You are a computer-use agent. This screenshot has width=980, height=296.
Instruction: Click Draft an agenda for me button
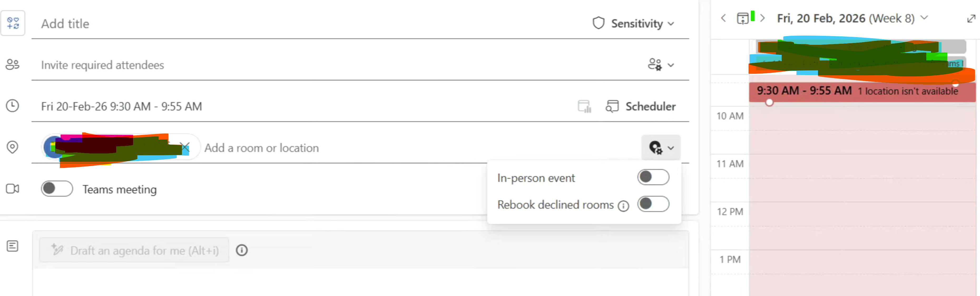click(x=134, y=250)
